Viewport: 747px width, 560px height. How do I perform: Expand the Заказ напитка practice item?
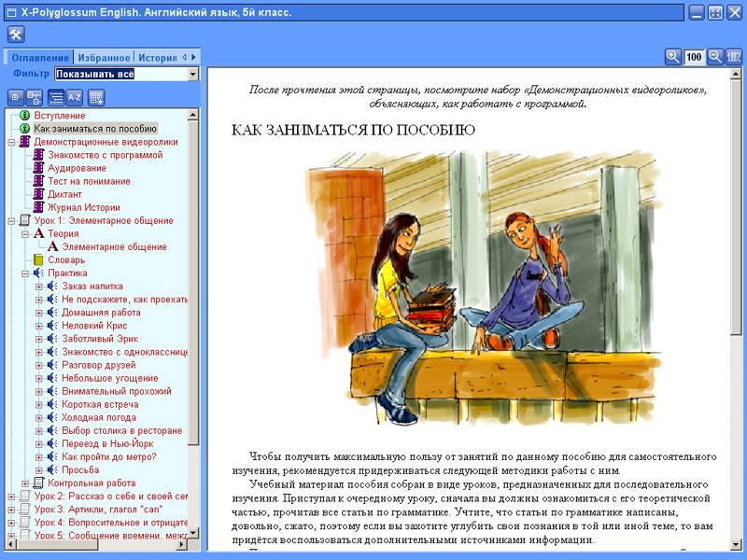point(39,287)
